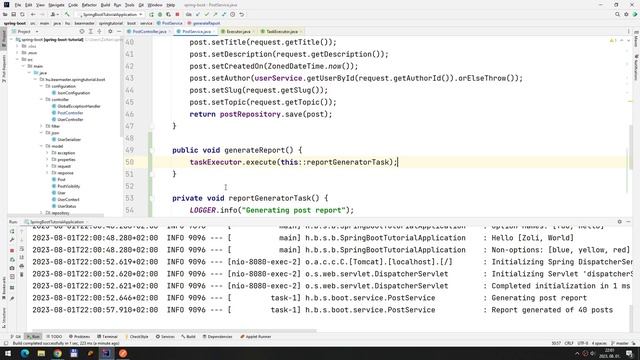Open the Navigate menu
Image resolution: width=640 pixels, height=360 pixels.
(56, 5)
